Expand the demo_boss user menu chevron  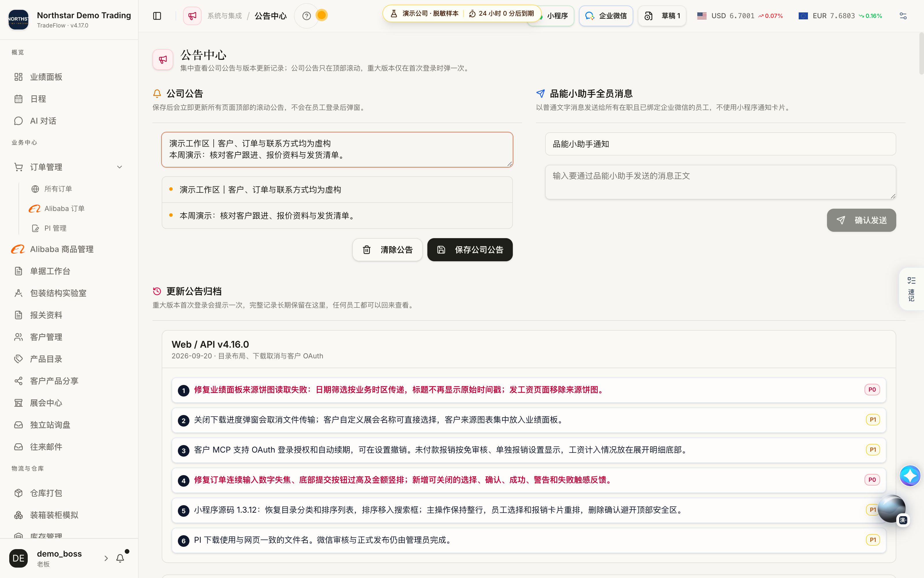pos(106,559)
